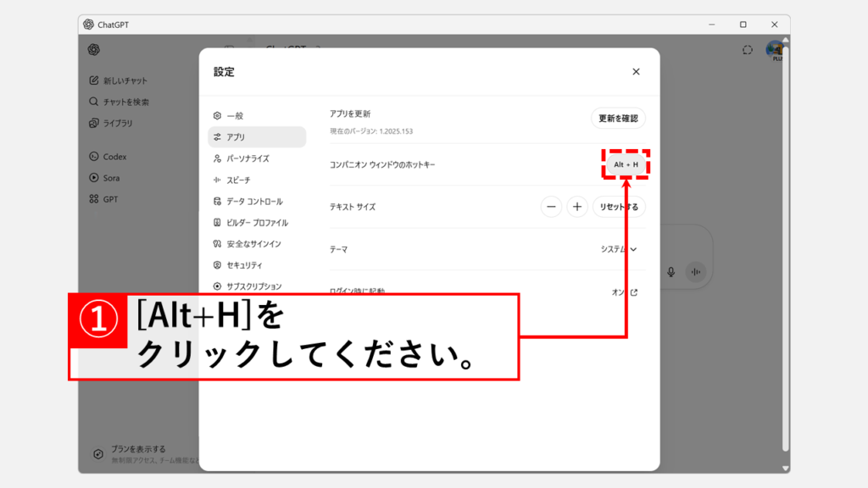Increase text size with plus button
868x488 pixels.
coord(576,207)
